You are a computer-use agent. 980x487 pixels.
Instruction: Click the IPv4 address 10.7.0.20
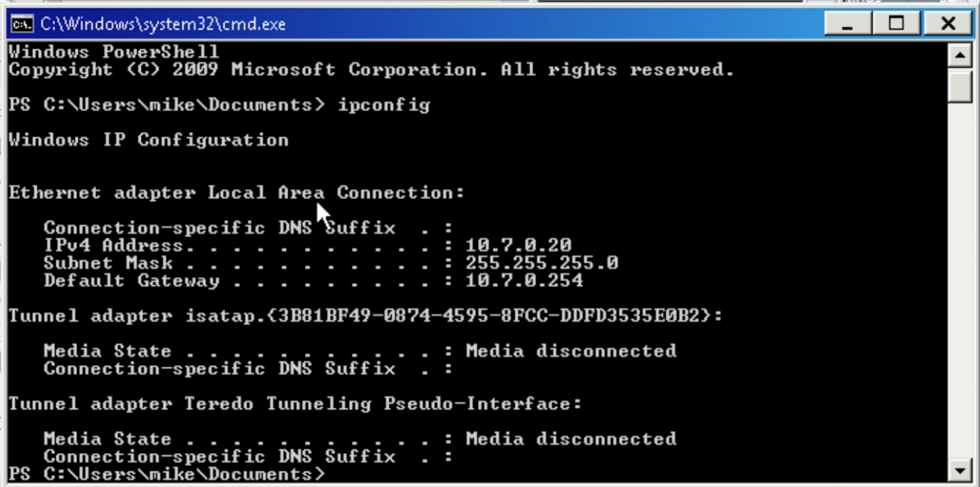519,245
